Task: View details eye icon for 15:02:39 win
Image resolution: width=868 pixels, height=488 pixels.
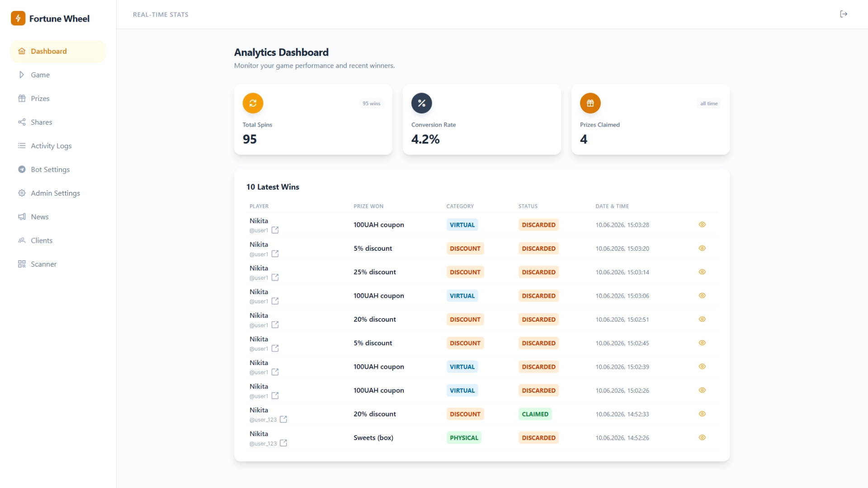Action: (x=702, y=366)
